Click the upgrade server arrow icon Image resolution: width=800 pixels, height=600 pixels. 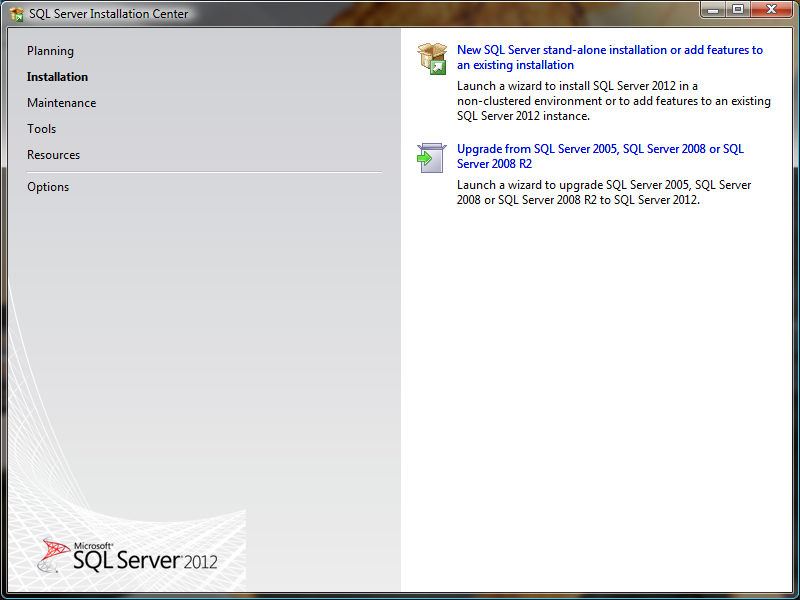(x=432, y=158)
